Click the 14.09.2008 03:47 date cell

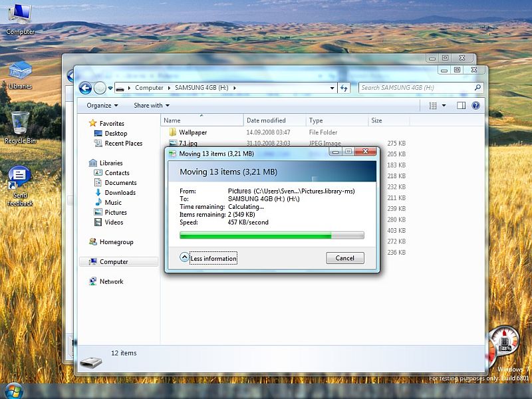pyautogui.click(x=268, y=132)
